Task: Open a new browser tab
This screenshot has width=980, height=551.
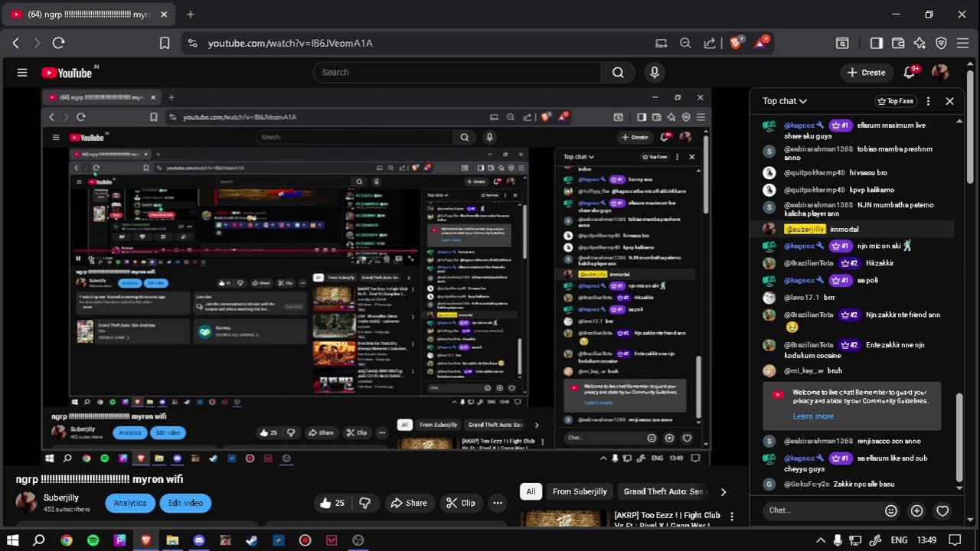Action: point(191,15)
